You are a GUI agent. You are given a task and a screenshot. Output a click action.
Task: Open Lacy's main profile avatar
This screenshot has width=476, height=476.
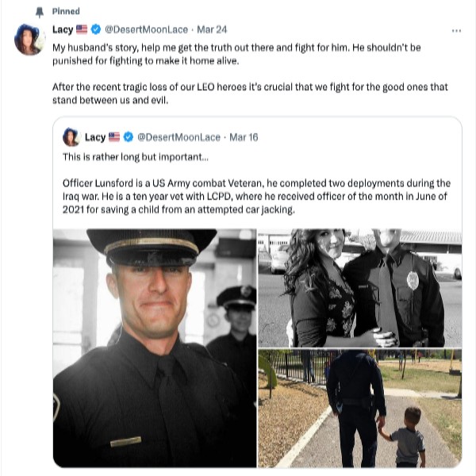tap(30, 40)
